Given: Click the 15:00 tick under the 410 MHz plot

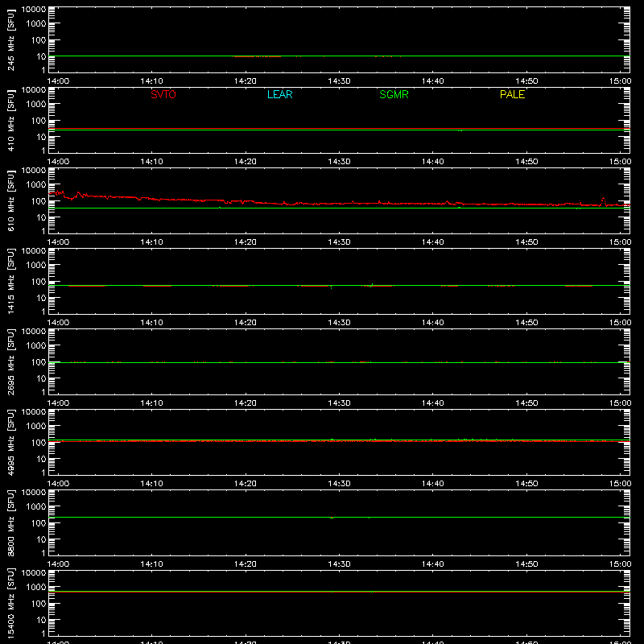Looking at the screenshot, I should point(620,162).
